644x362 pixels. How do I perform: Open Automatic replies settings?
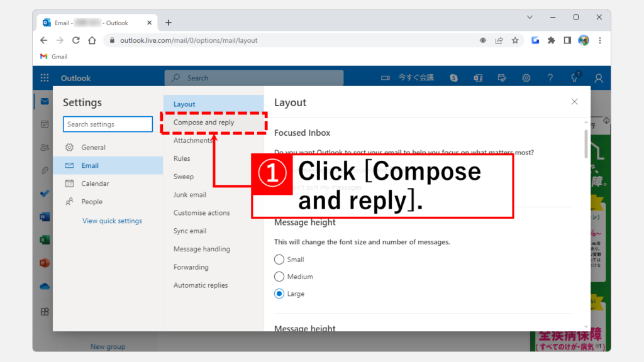point(214,285)
